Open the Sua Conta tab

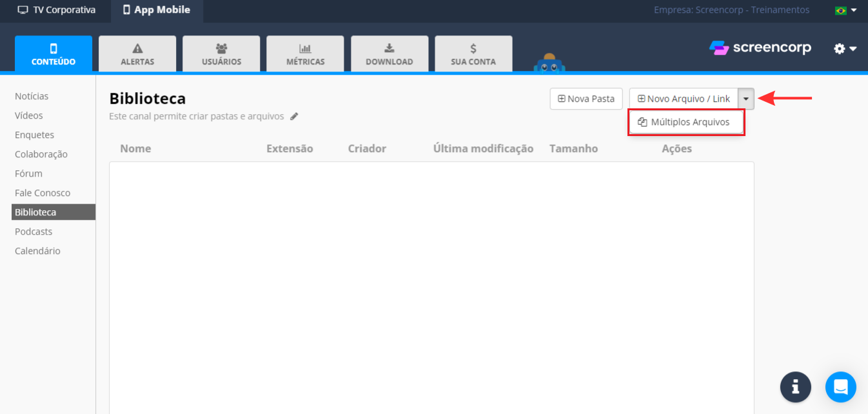click(473, 54)
